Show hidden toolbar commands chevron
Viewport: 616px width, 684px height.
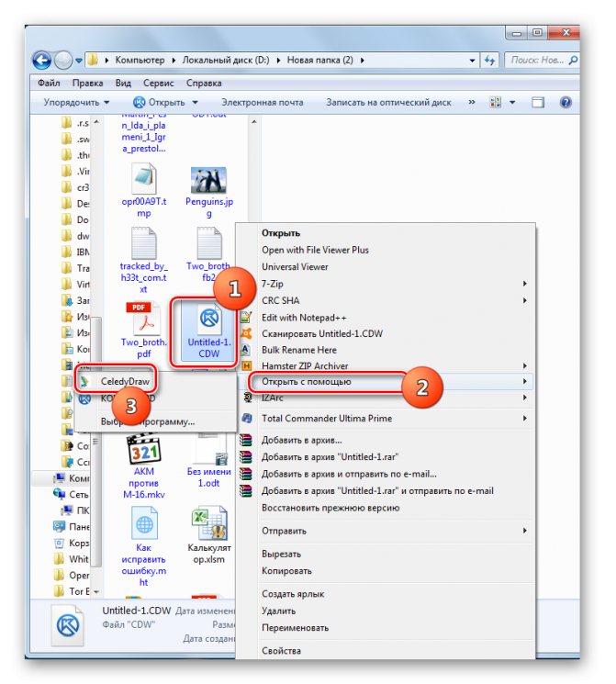pos(472,102)
